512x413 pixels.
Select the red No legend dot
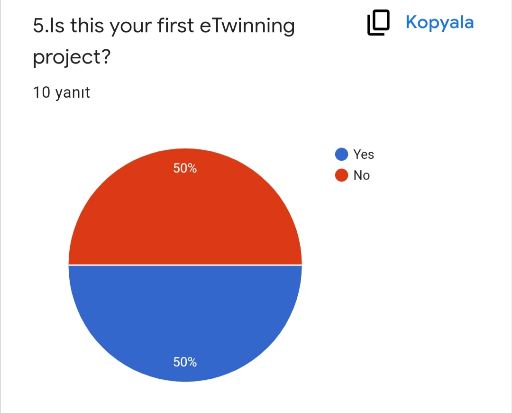(341, 175)
